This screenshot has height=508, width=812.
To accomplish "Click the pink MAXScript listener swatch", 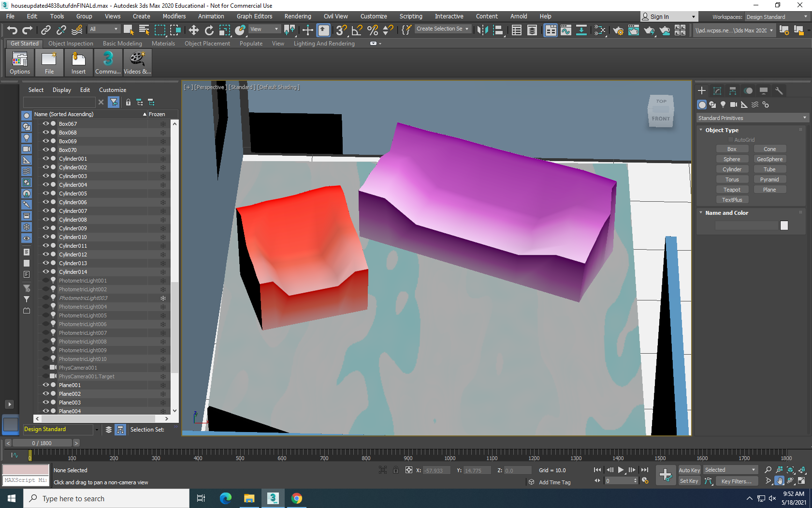I will pos(26,470).
